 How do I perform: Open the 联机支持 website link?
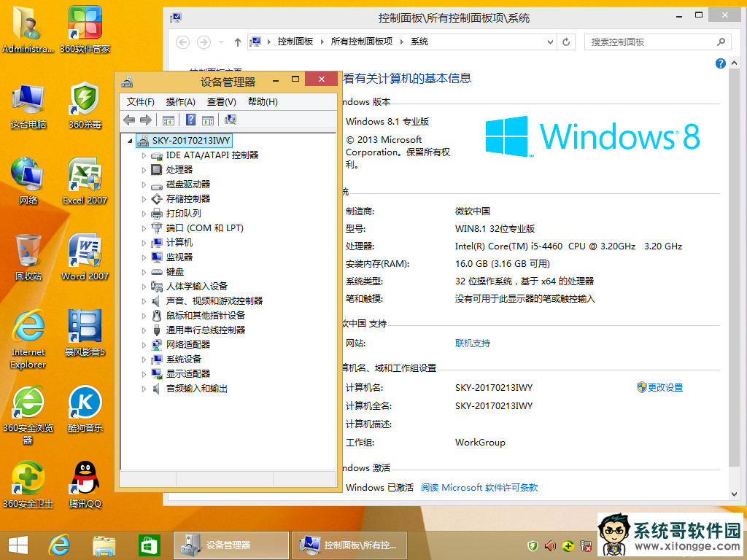(473, 343)
